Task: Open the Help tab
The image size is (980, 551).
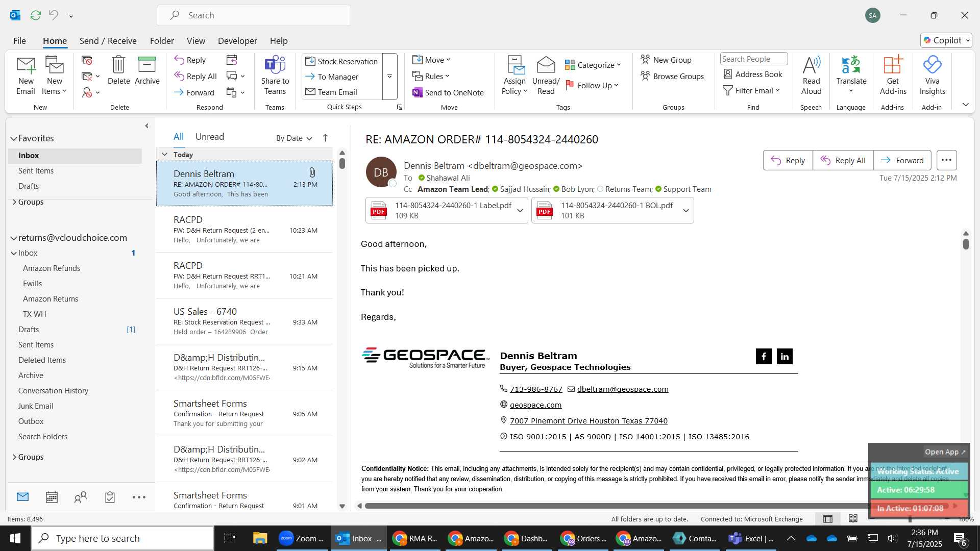Action: coord(279,41)
